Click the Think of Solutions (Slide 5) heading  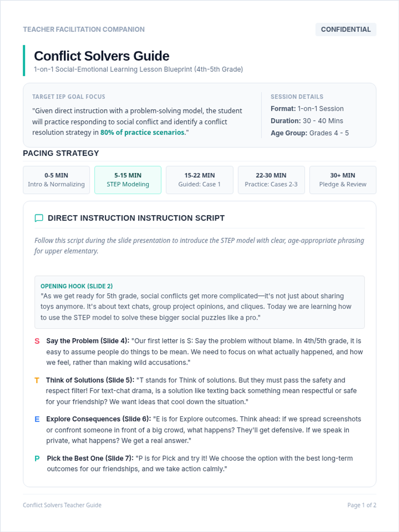tap(90, 380)
